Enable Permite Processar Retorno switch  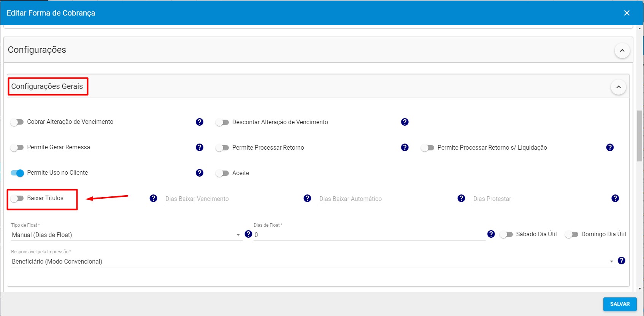222,148
